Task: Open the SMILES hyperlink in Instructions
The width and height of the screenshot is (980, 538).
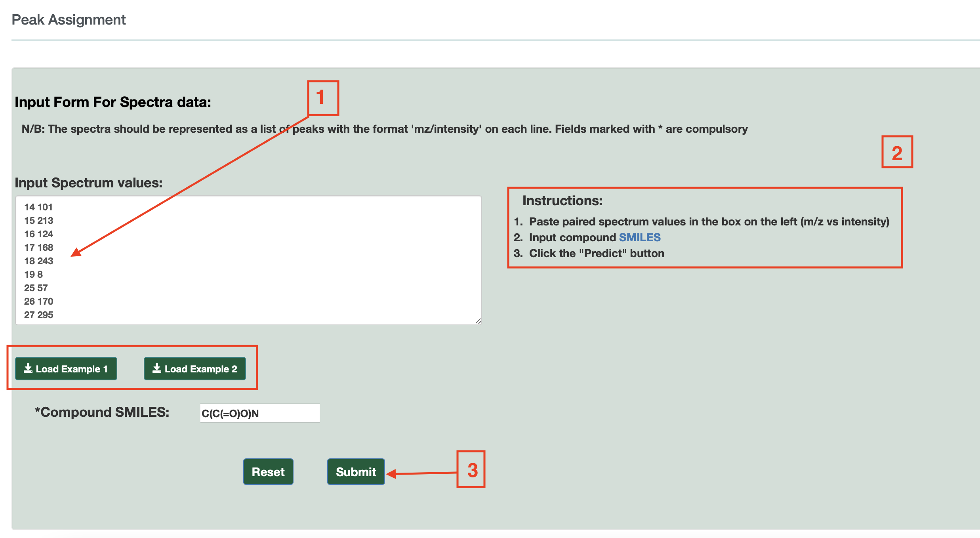Action: coord(640,237)
